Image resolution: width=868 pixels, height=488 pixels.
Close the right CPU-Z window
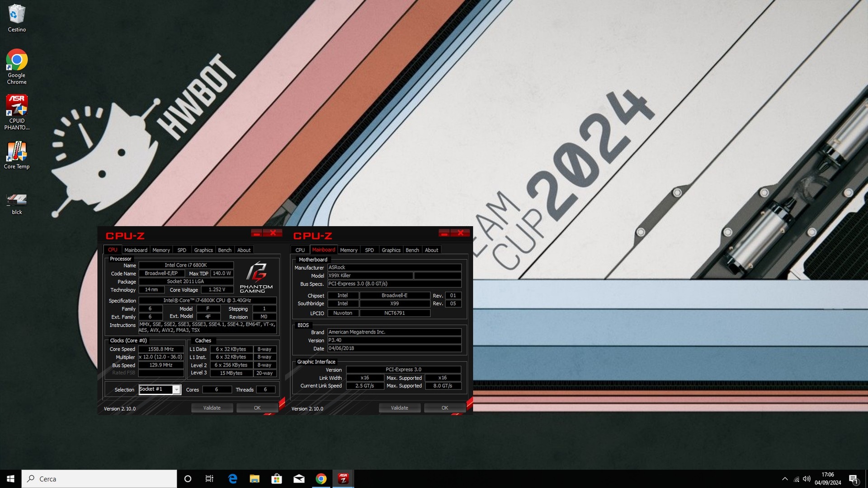461,233
